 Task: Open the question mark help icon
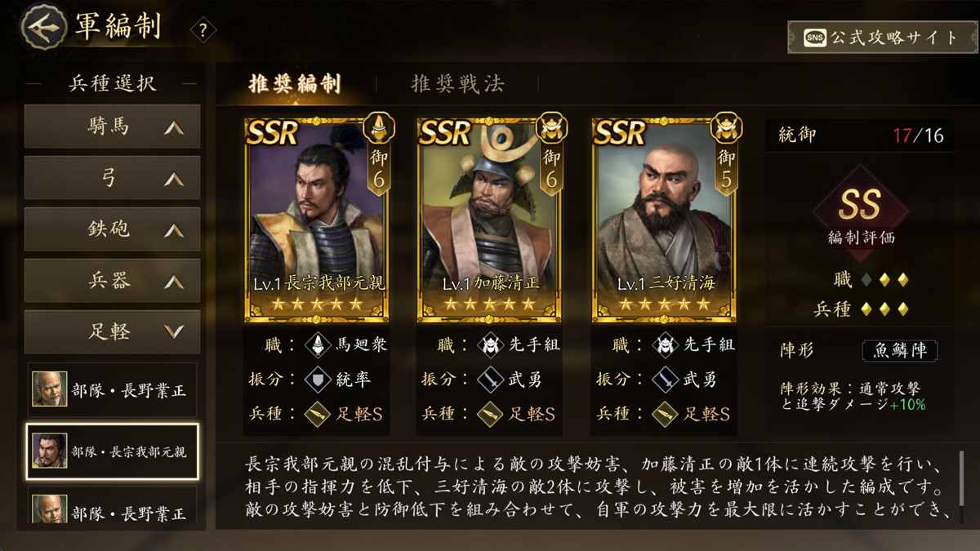203,31
